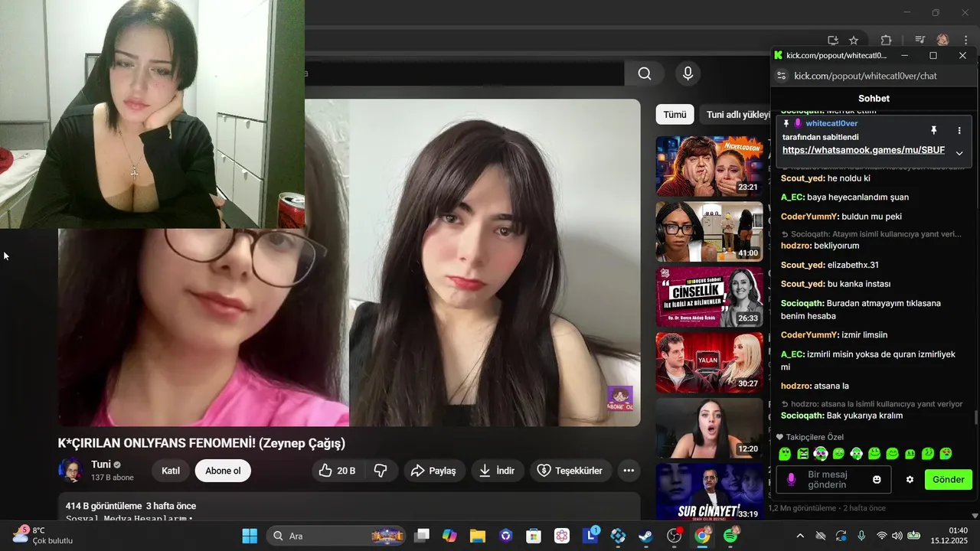Image resolution: width=980 pixels, height=551 pixels.
Task: Click Kick chat scrollbar
Action: [975, 418]
